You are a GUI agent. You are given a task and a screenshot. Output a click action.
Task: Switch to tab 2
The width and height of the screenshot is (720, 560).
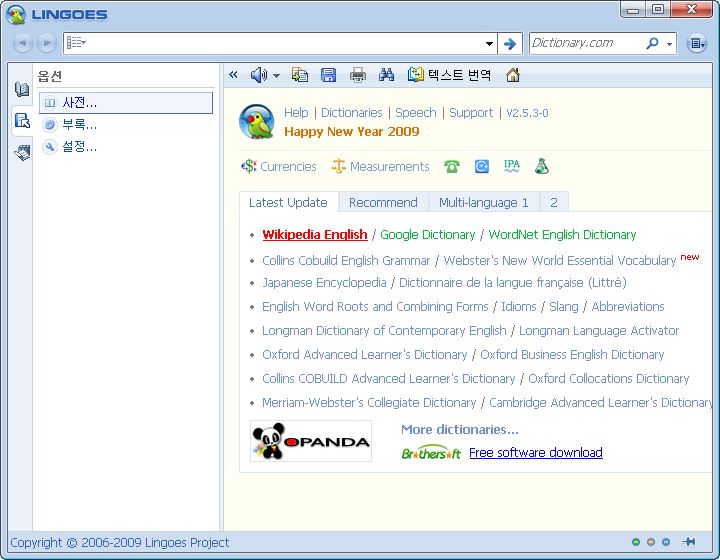point(554,202)
